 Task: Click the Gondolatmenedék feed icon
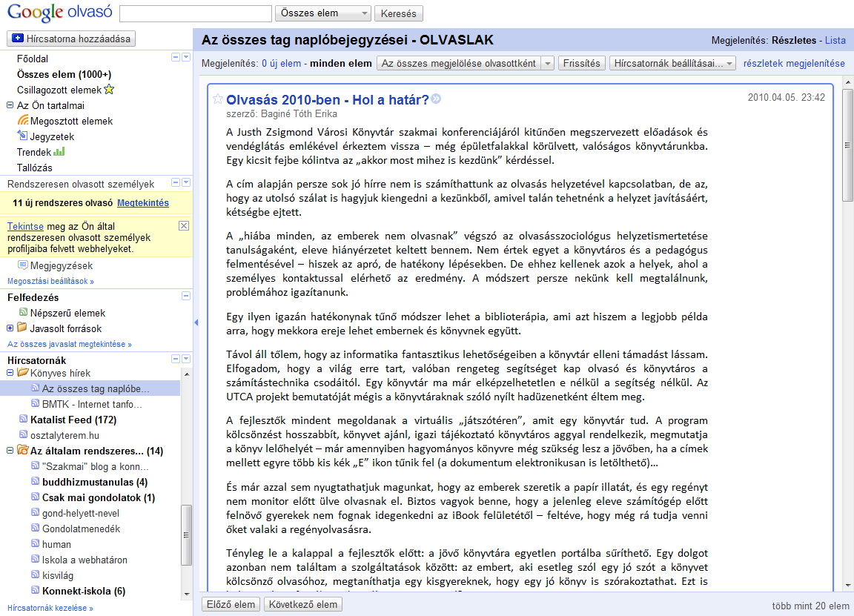[x=36, y=529]
